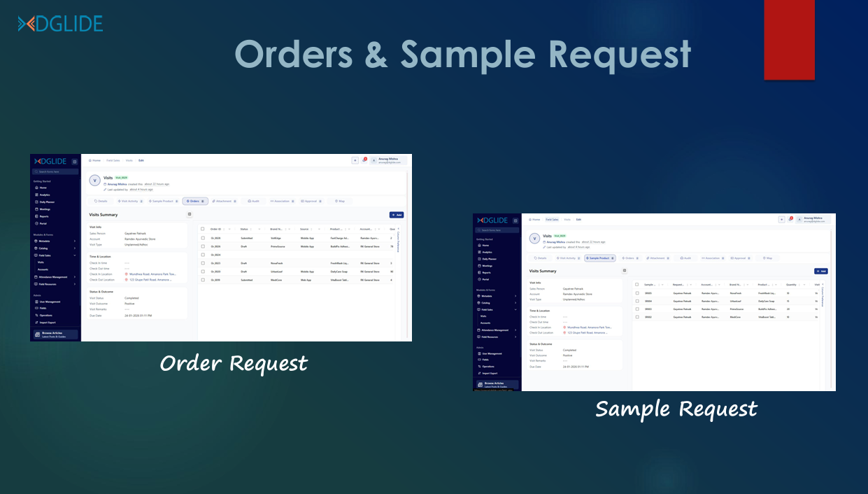This screenshot has height=494, width=868.
Task: Open Map tab in Sample Request screenshot
Action: (768, 258)
